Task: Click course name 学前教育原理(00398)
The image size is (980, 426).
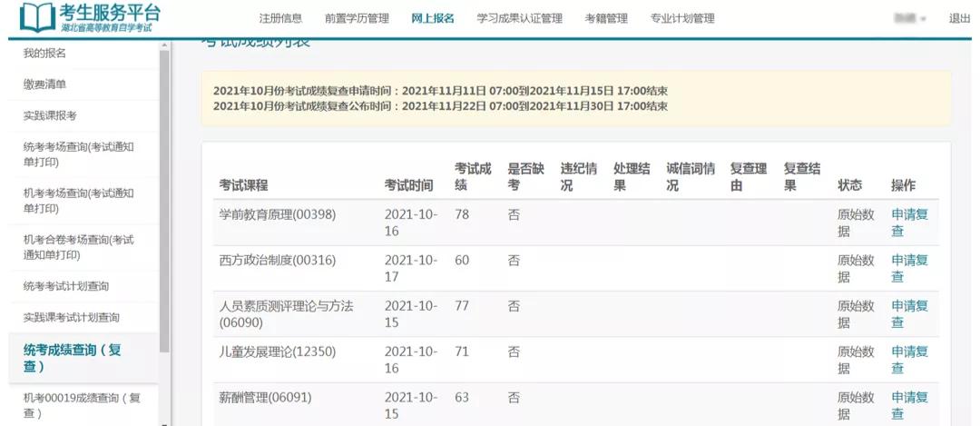Action: point(278,214)
